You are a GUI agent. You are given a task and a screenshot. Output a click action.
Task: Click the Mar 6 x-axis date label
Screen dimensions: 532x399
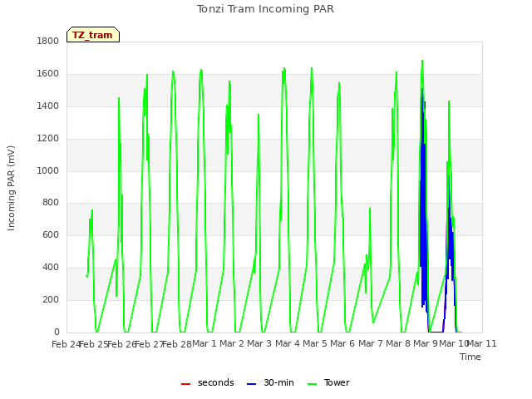click(342, 343)
